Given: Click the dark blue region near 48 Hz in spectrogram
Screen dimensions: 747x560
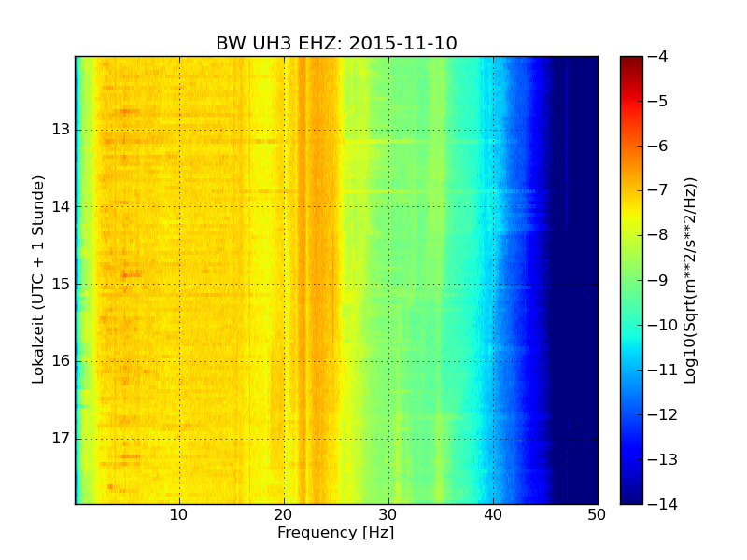Looking at the screenshot, I should (577, 280).
